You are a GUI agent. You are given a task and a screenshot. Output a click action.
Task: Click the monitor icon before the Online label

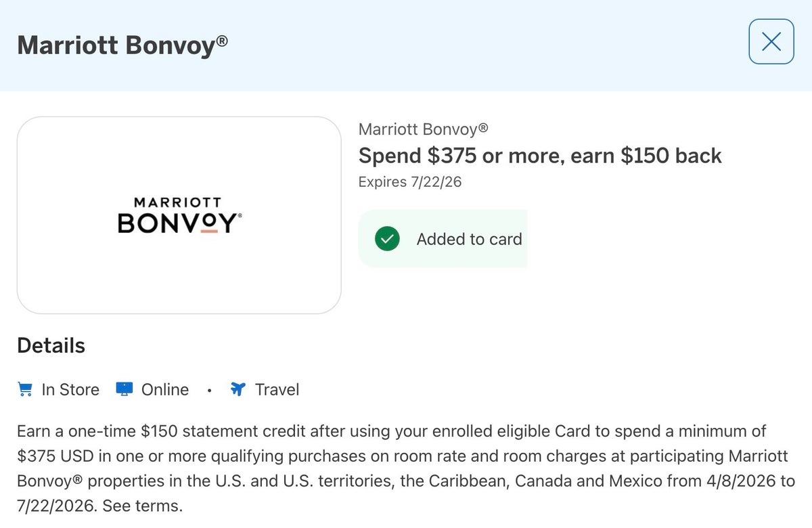point(124,389)
